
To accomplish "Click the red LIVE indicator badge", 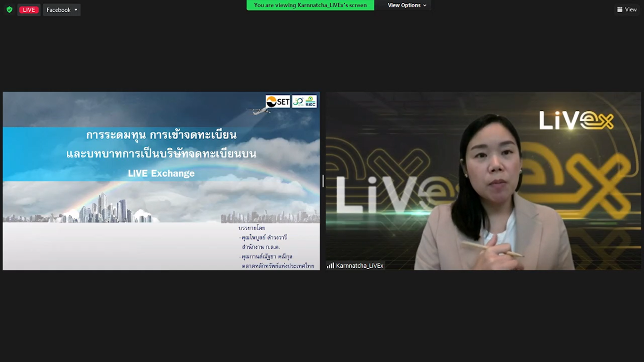I will [x=29, y=10].
